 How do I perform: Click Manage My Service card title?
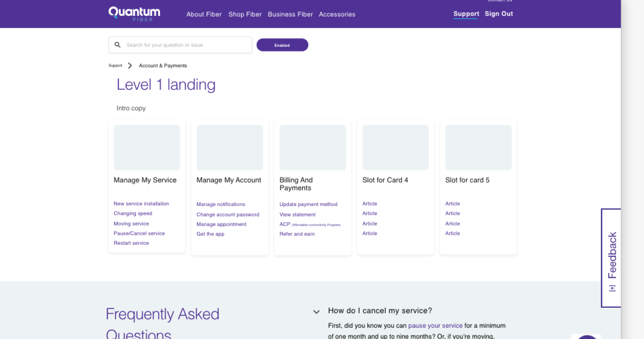[x=145, y=180]
